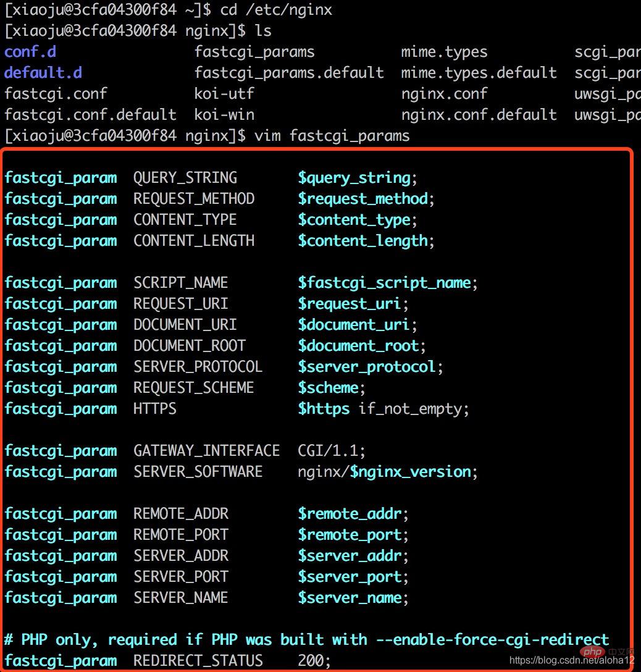The image size is (641, 672).
Task: Click fastcgi_param keyword on the QUERY_STRING line
Action: click(61, 178)
